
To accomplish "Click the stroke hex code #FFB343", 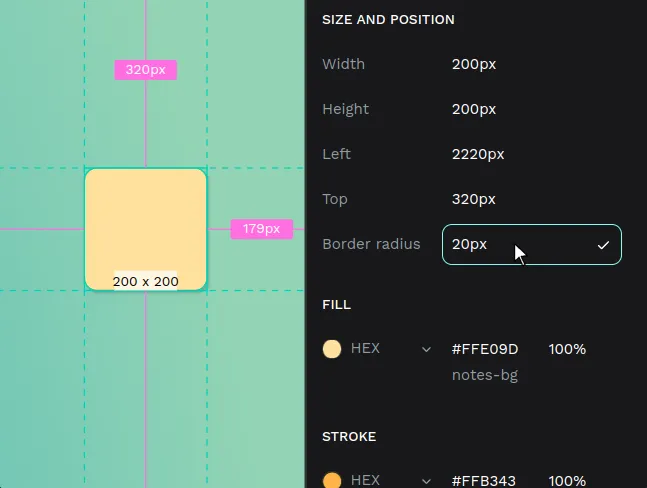I will click(x=484, y=480).
